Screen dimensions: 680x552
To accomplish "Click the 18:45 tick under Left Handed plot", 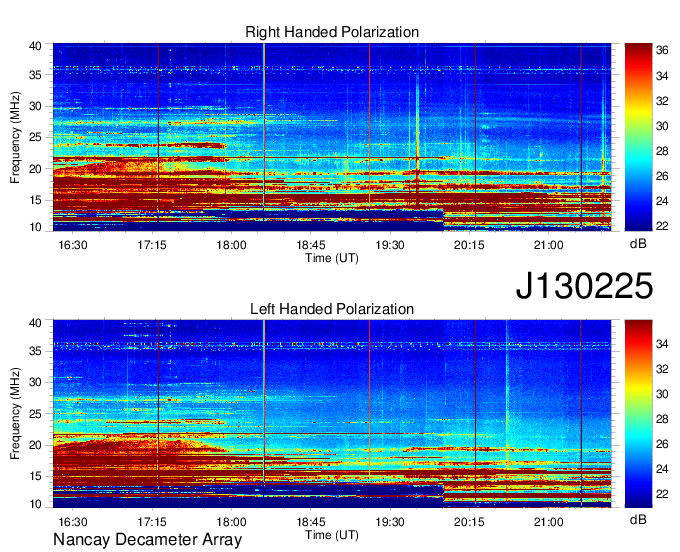I will click(x=311, y=522).
